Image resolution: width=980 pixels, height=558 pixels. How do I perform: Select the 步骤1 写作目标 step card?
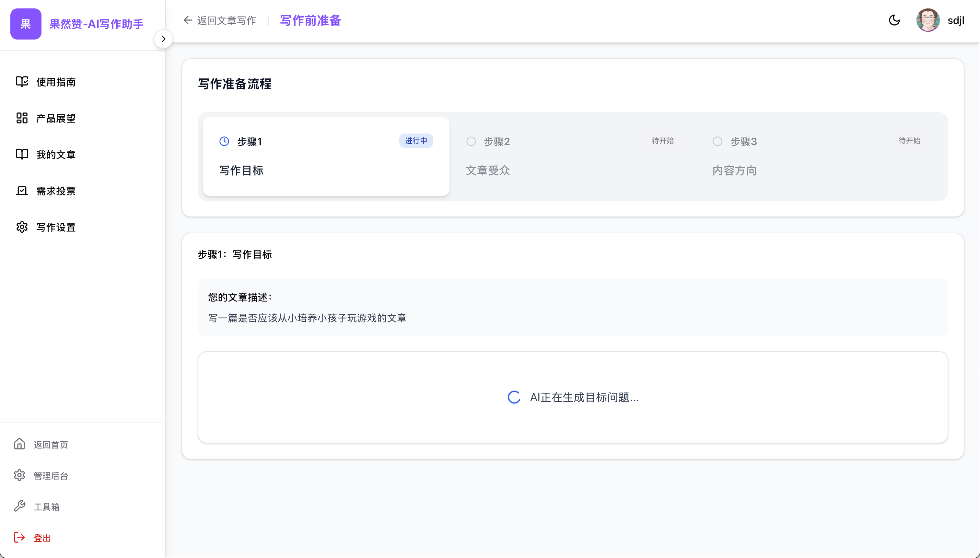click(326, 157)
